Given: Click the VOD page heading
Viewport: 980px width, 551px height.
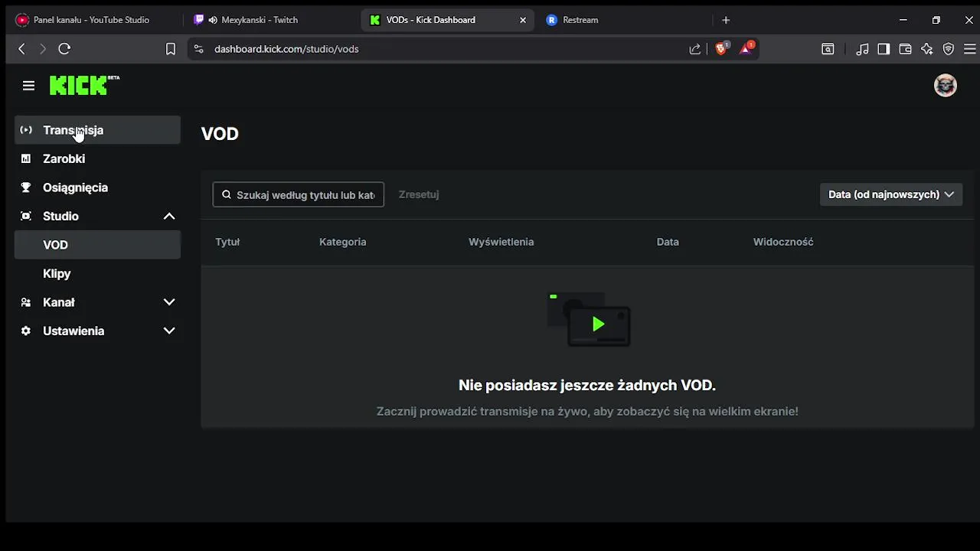Looking at the screenshot, I should pos(220,134).
